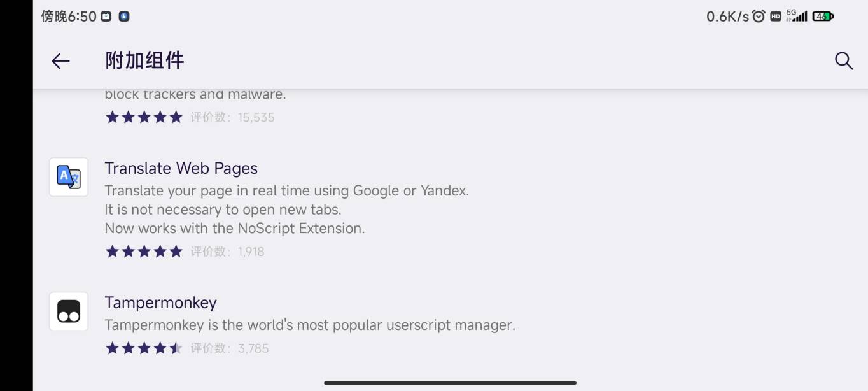Tap the back arrow icon
Screen dimensions: 868x391
click(x=60, y=61)
